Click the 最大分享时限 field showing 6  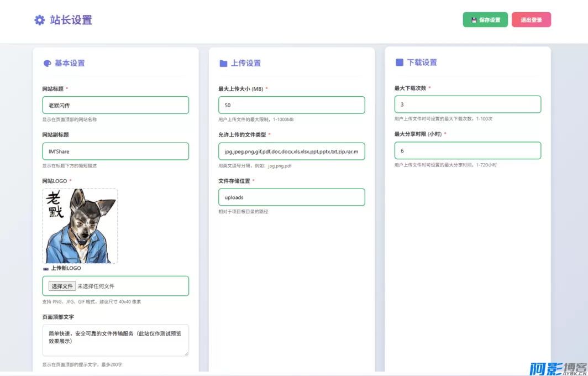click(468, 150)
